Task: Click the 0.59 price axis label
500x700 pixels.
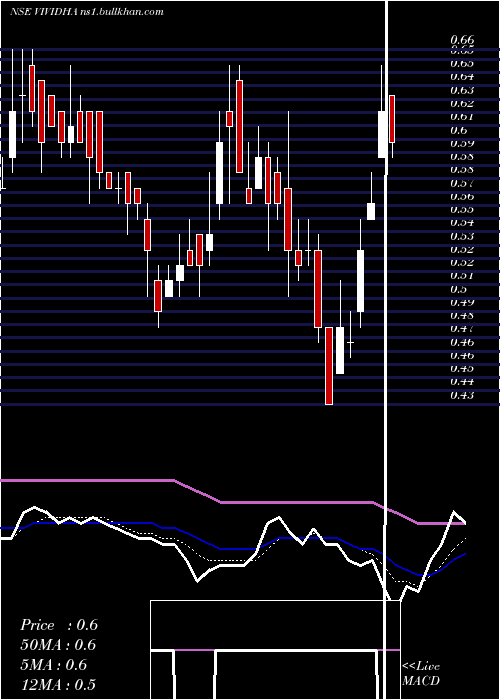Action: coord(462,143)
